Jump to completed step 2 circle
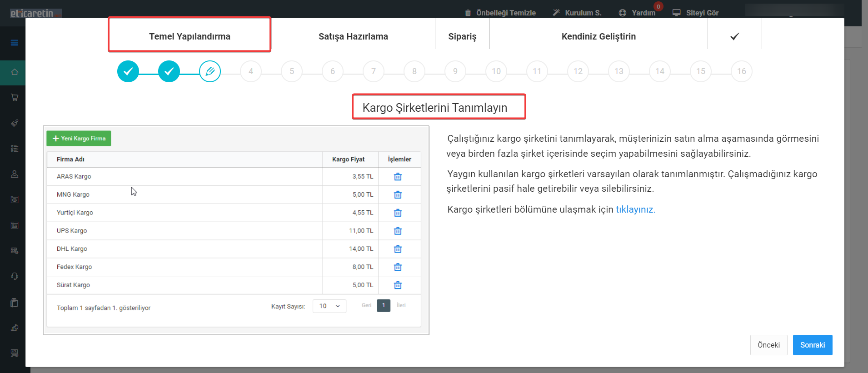This screenshot has width=868, height=373. 169,71
